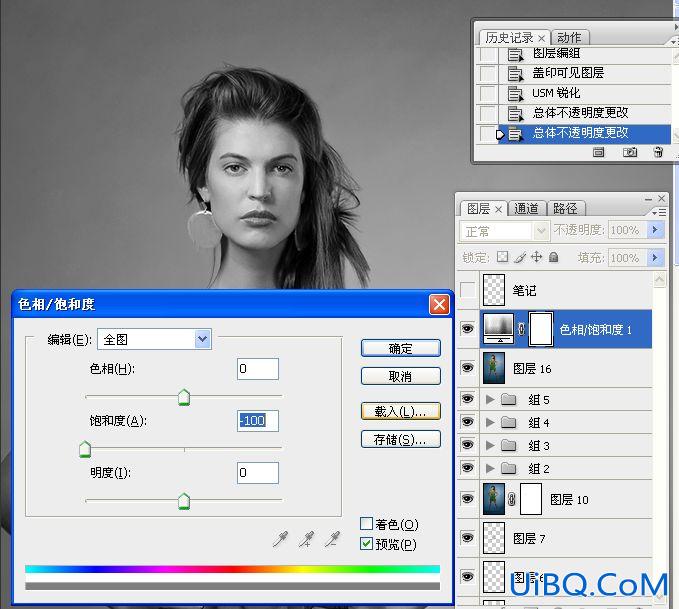Click the Layers panel scroll up arrow
679x609 pixels.
(659, 280)
